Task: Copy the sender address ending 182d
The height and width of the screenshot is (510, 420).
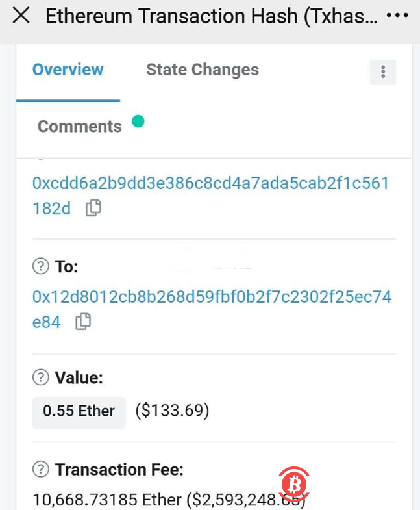Action: click(x=94, y=209)
